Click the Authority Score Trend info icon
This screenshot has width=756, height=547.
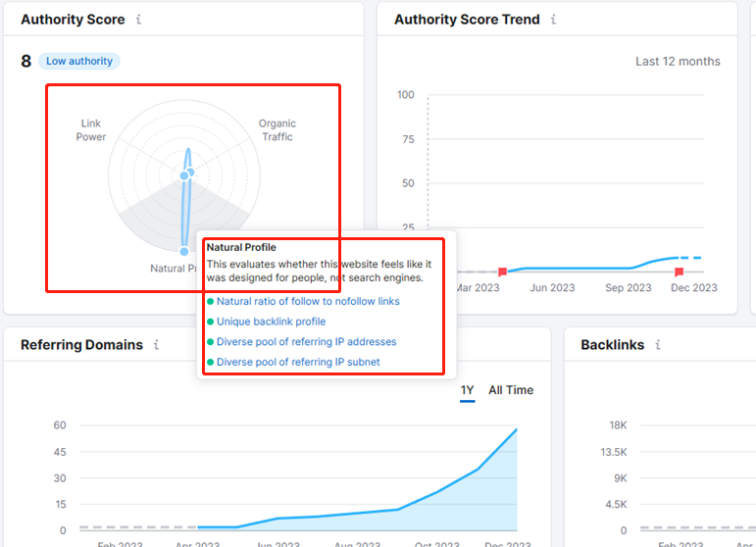click(x=553, y=20)
